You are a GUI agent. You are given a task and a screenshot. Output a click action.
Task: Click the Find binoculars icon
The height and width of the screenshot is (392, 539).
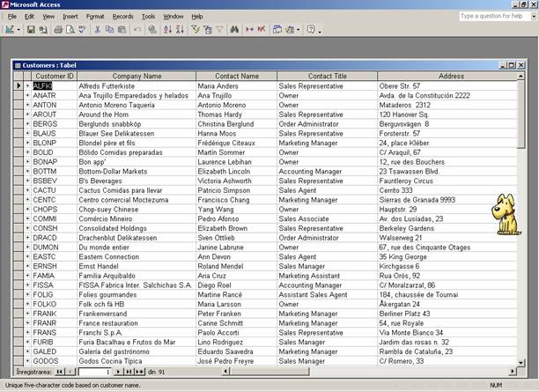coord(235,30)
